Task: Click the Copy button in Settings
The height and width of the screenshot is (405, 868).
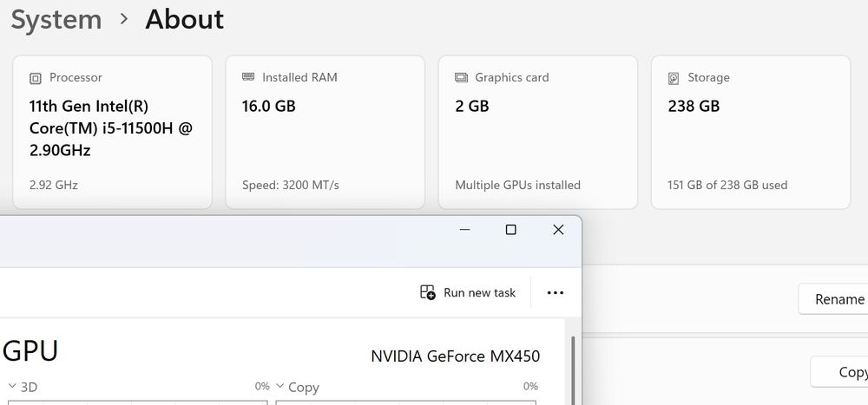Action: 839,372
